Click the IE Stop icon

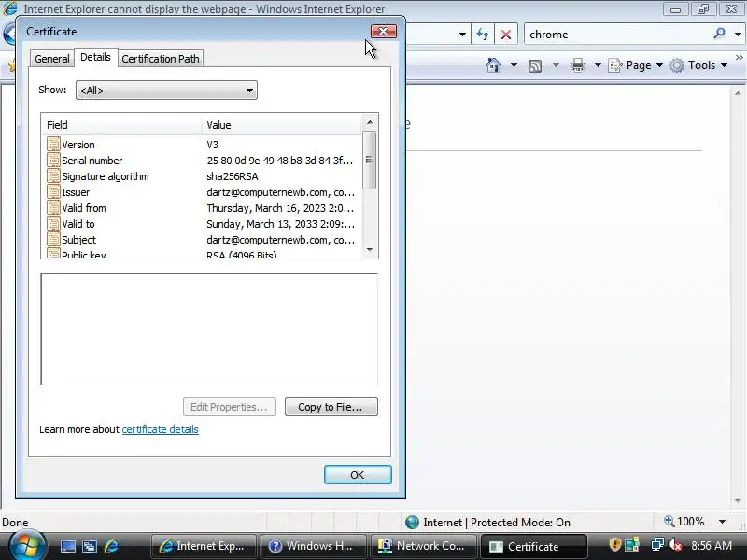coord(506,35)
